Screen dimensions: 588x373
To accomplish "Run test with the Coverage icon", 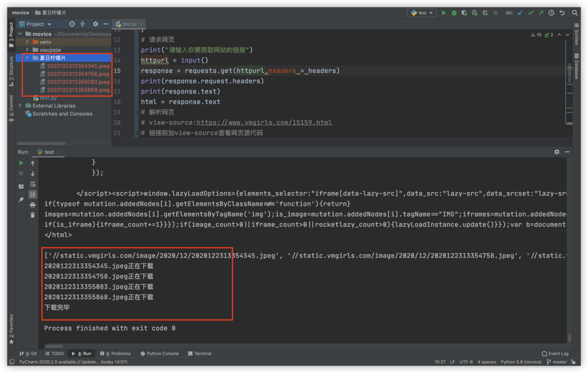I will pos(465,13).
